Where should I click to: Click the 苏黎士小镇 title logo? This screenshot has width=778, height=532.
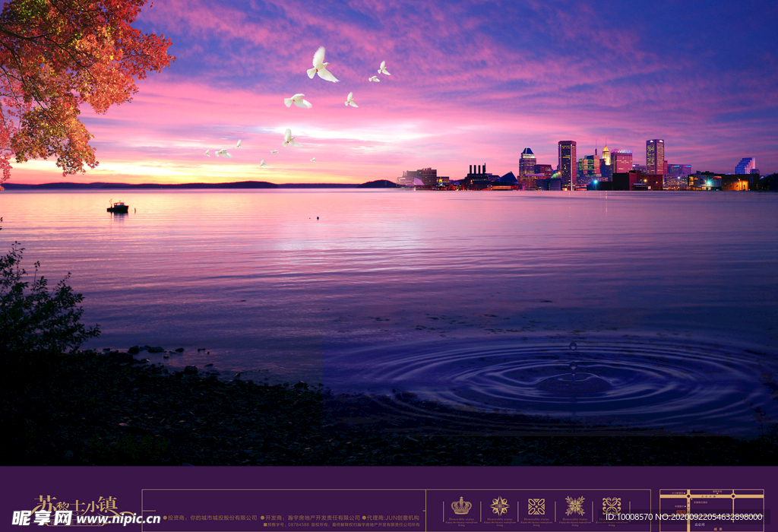click(76, 504)
